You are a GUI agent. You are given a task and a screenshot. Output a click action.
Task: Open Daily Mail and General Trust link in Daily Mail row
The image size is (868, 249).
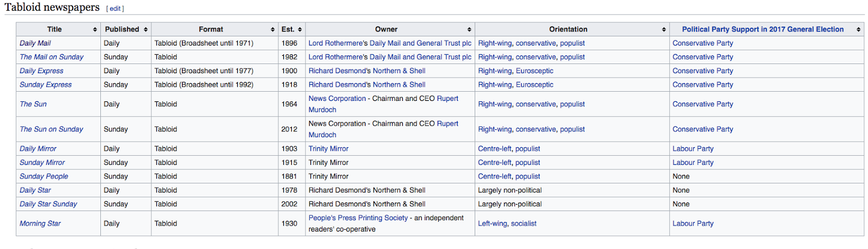coord(420,43)
